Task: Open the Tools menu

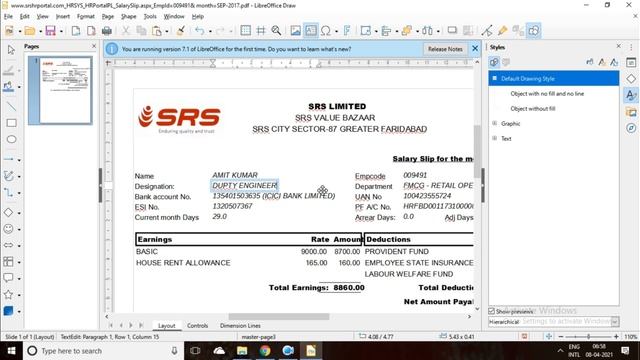Action: coord(150,16)
